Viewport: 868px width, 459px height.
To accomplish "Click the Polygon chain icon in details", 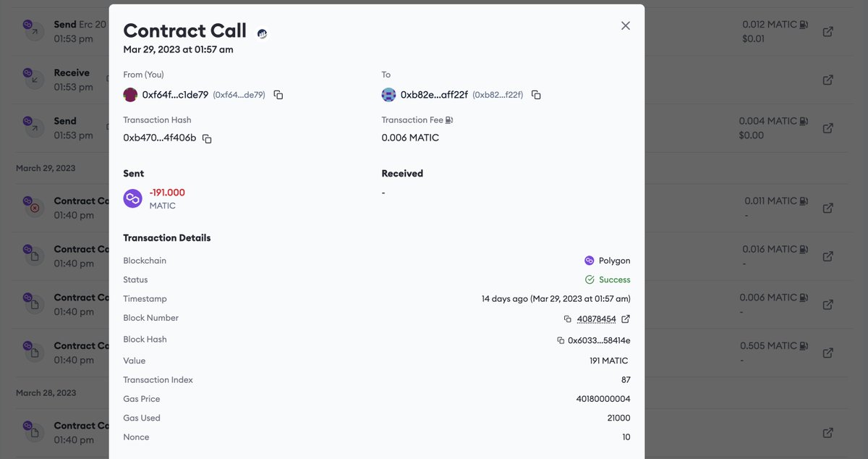I will (589, 261).
